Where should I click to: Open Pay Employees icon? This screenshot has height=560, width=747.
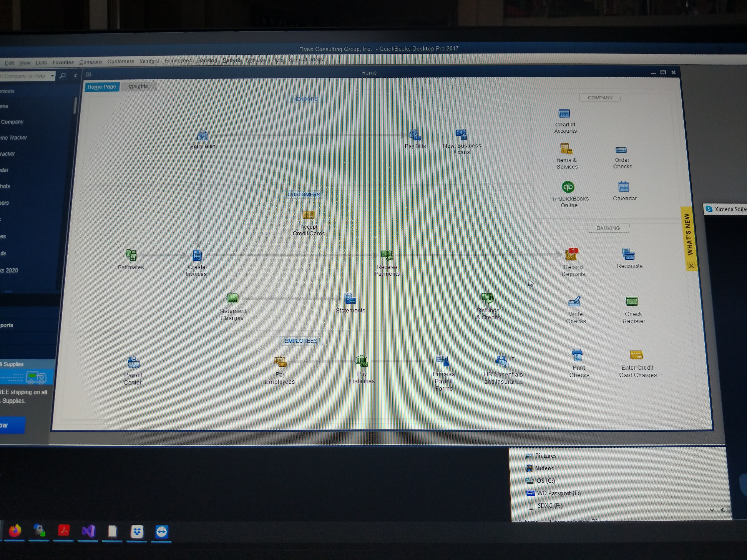tap(280, 361)
